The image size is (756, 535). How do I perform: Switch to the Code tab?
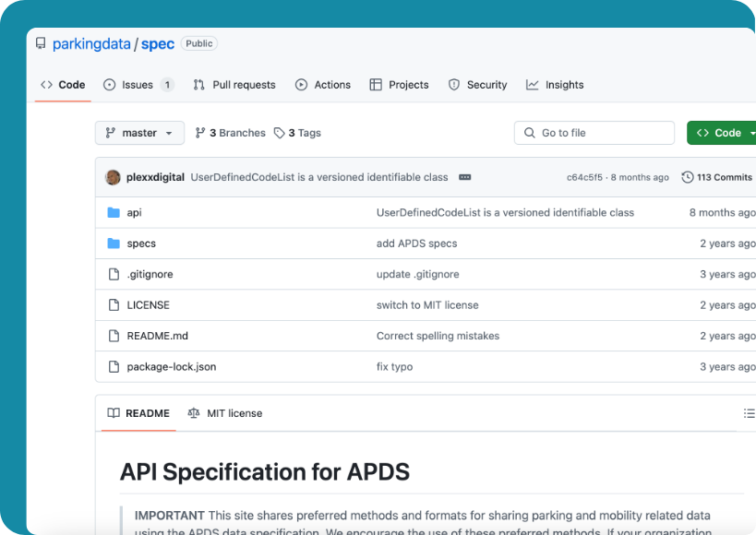point(63,85)
